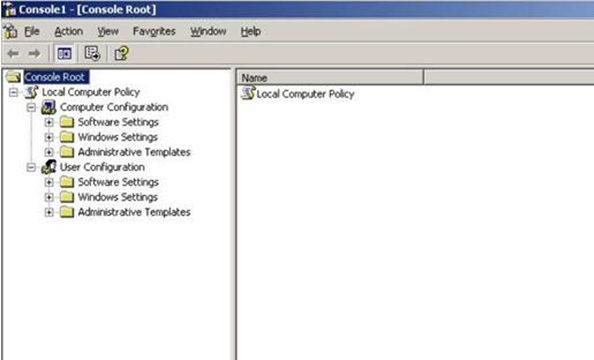594x360 pixels.
Task: Collapse the Local Computer Policy node
Action: [x=14, y=92]
